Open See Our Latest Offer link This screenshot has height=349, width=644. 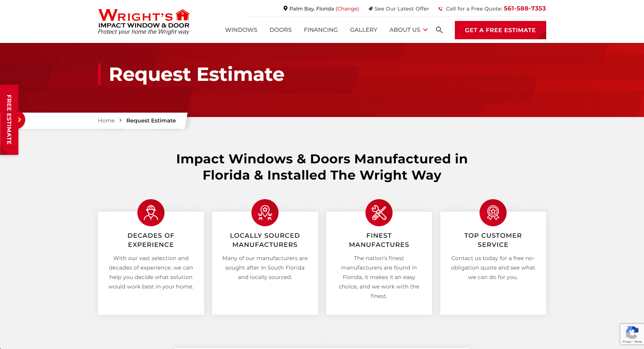402,9
